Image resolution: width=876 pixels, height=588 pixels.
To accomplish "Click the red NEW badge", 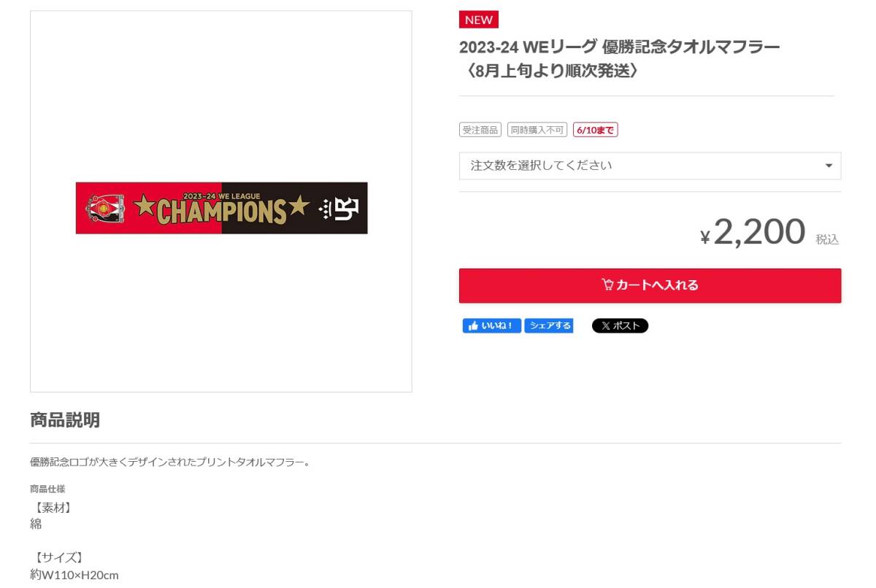I will coord(479,20).
